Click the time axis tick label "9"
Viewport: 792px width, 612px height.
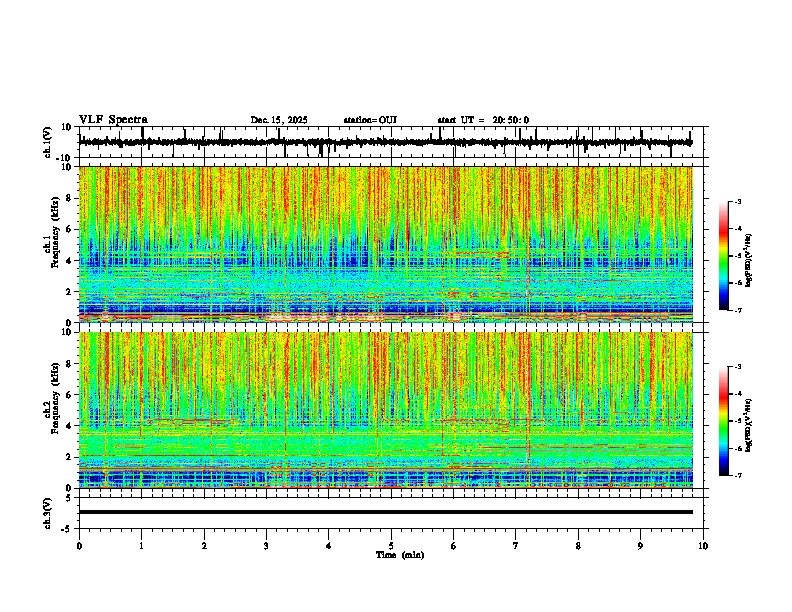[x=640, y=546]
